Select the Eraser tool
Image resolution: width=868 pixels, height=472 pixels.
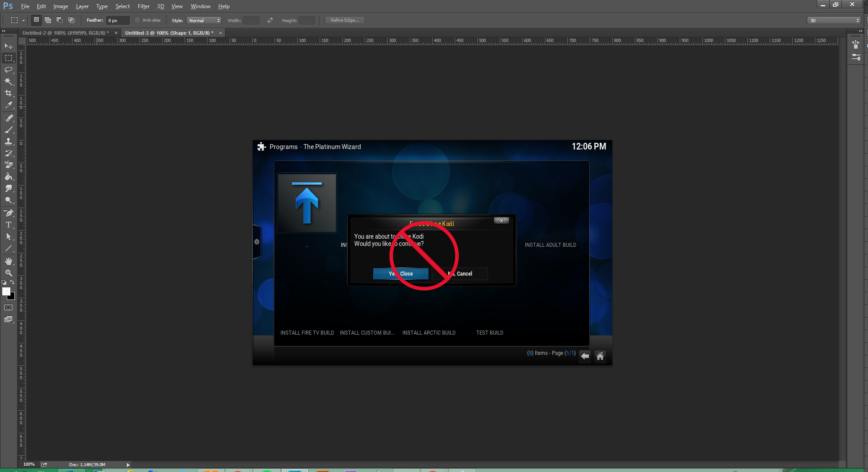pos(9,165)
